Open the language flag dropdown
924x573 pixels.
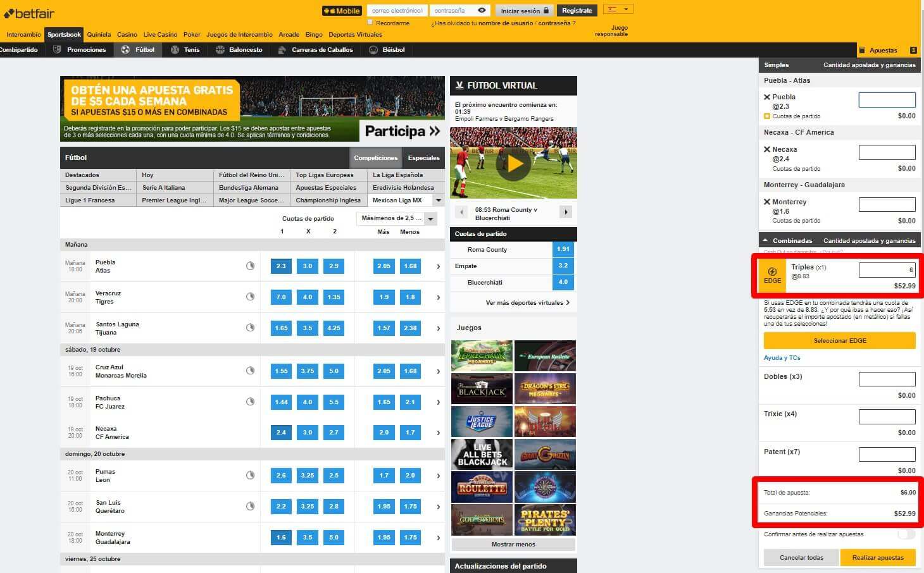[618, 9]
